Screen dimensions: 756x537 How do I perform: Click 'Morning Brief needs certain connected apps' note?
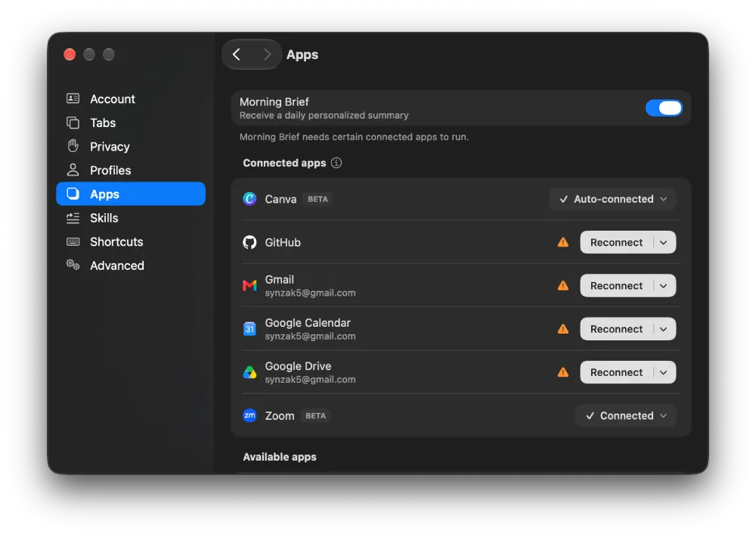pyautogui.click(x=354, y=137)
